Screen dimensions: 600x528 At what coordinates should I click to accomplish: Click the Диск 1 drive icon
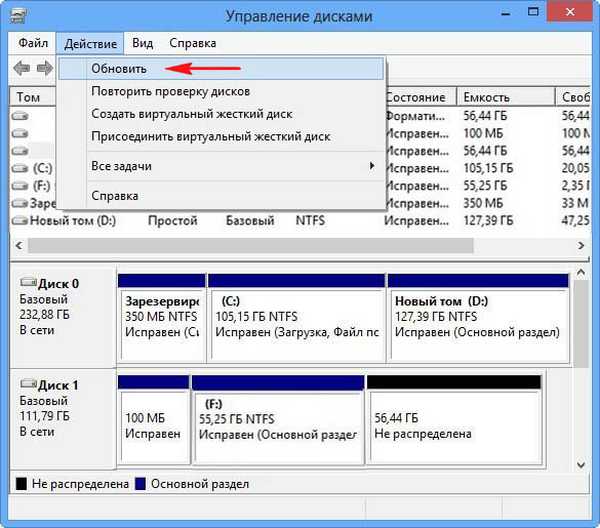click(x=28, y=385)
